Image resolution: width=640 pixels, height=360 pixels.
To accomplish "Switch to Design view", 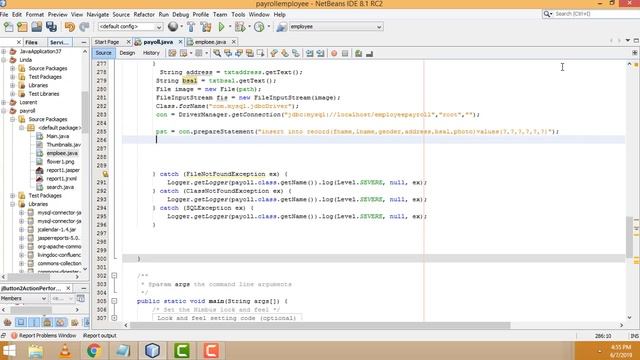I will [127, 53].
